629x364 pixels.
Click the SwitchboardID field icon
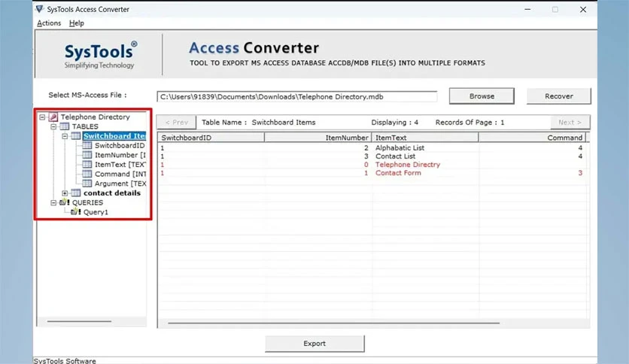87,145
